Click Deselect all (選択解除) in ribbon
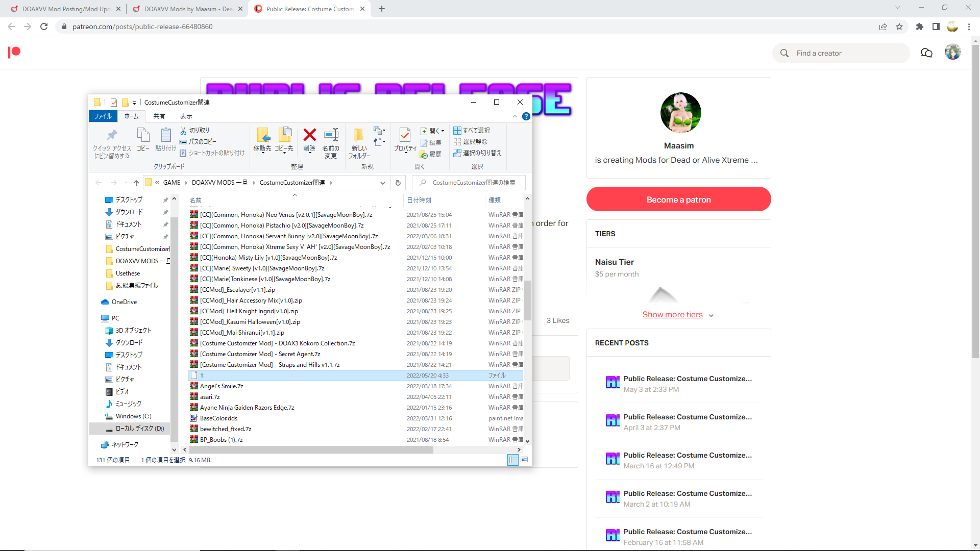The height and width of the screenshot is (551, 980). pos(470,142)
